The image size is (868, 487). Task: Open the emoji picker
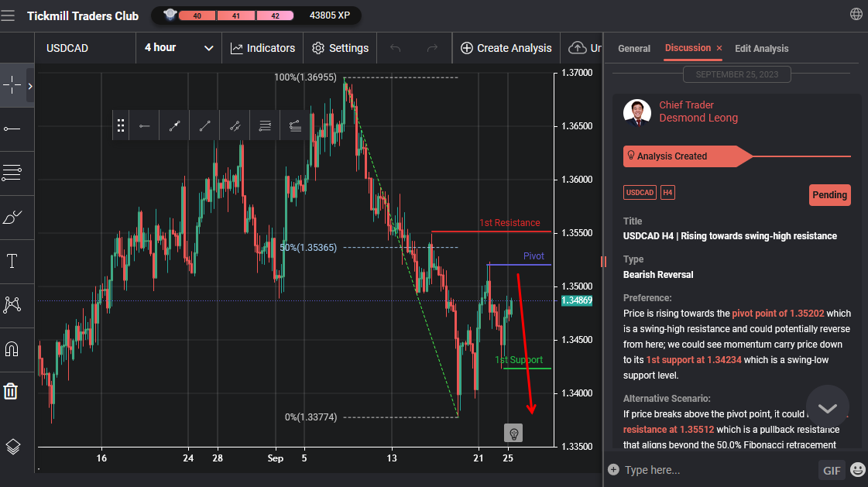tap(857, 470)
